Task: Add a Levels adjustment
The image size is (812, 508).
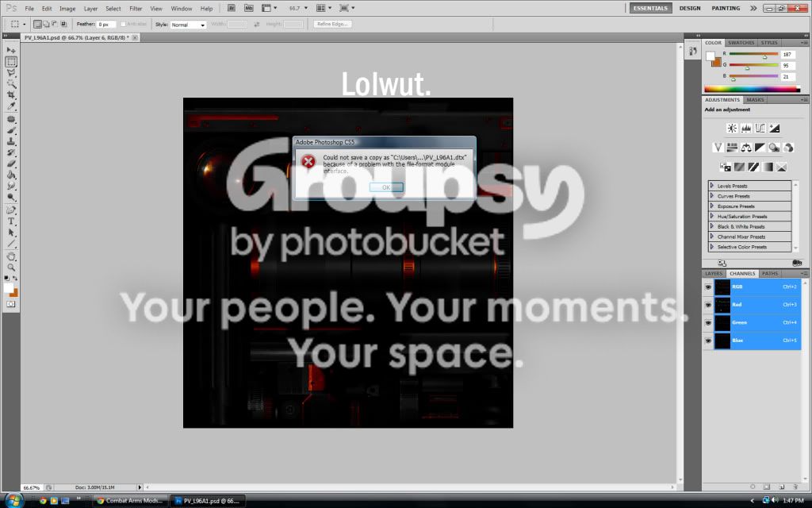Action: click(x=745, y=128)
